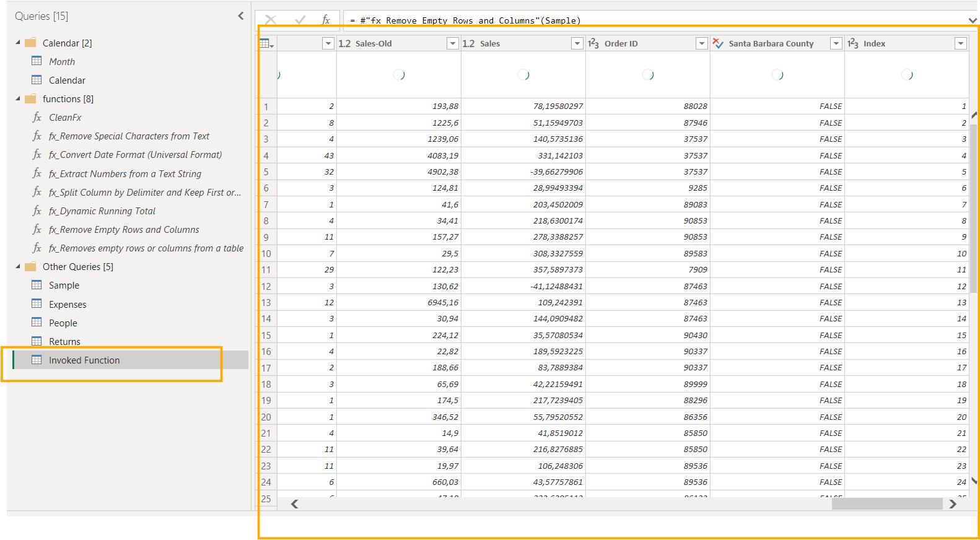This screenshot has height=540, width=980.
Task: Open the Index column filter dropdown
Action: click(961, 43)
